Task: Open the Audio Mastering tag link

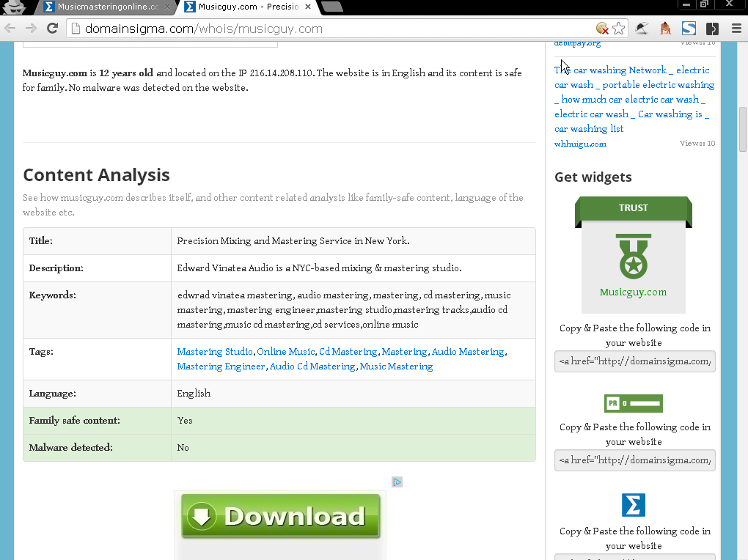Action: point(468,352)
